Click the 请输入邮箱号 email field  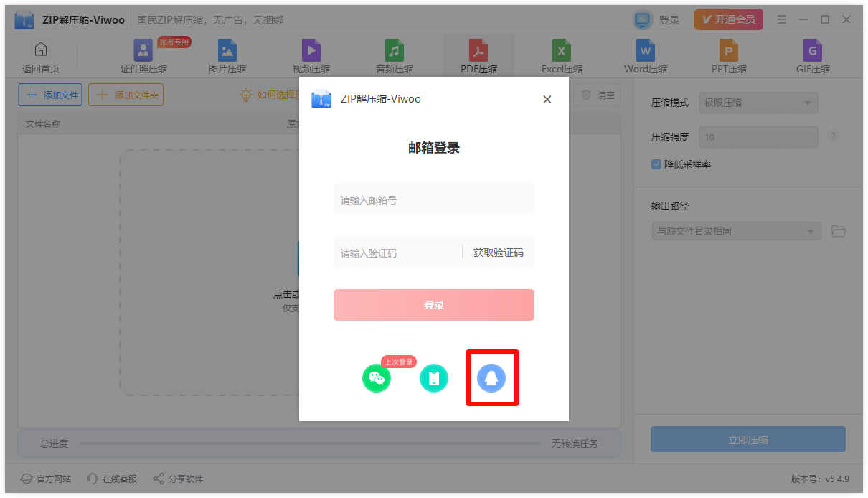click(434, 199)
